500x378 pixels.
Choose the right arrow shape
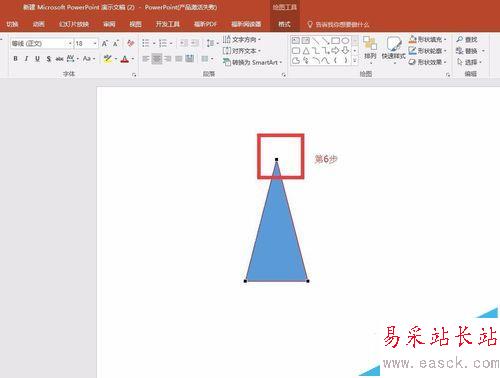click(x=335, y=51)
